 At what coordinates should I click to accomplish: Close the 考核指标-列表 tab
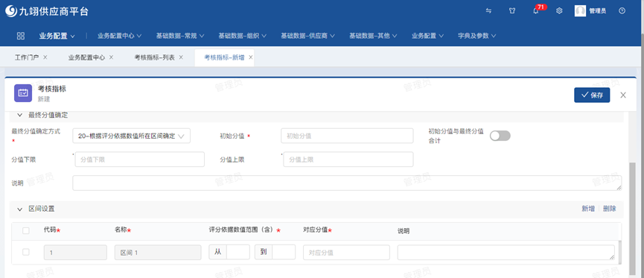181,57
